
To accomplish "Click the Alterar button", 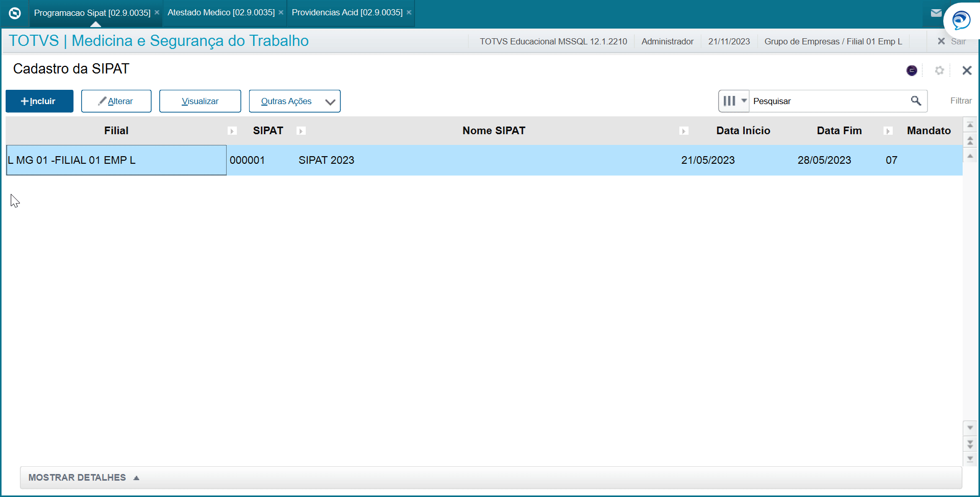I will coord(116,101).
